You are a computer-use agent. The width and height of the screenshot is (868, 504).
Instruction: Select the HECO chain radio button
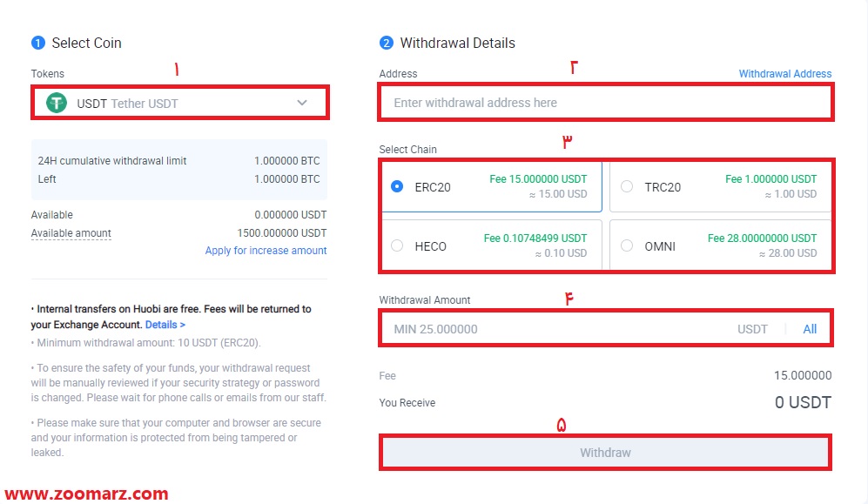click(397, 245)
